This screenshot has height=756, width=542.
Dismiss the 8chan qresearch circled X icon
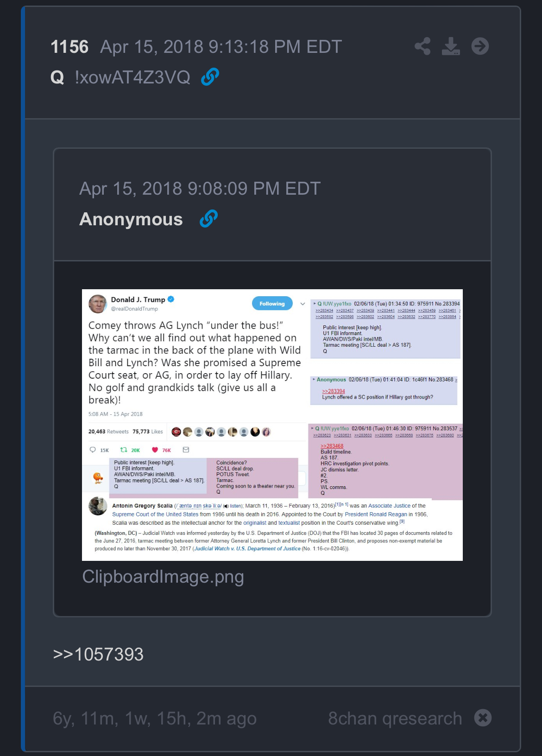[x=483, y=718]
